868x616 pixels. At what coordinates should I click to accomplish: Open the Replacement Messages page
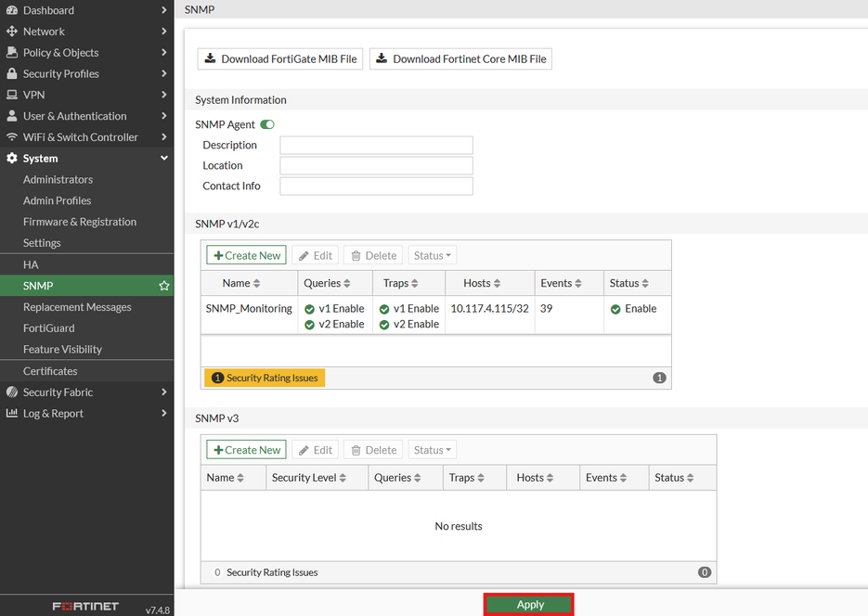[77, 307]
